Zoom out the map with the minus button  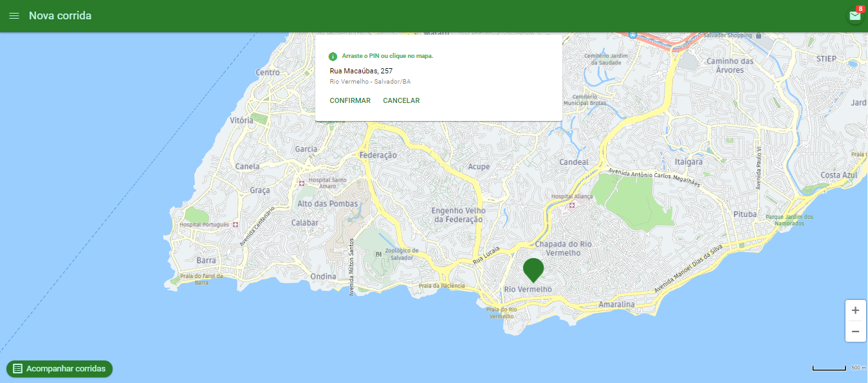[855, 332]
